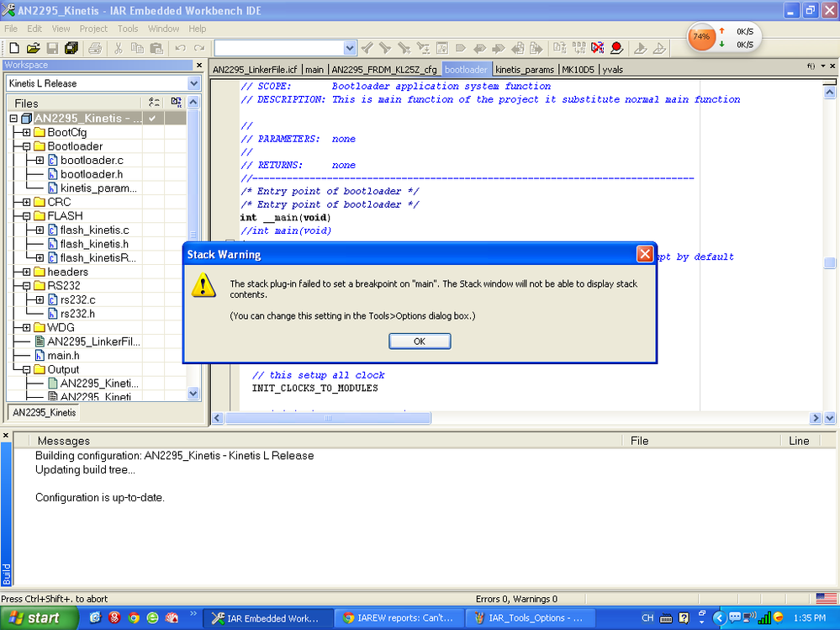Screen dimensions: 840x630
Task: Click the Make build icon
Action: tap(578, 48)
